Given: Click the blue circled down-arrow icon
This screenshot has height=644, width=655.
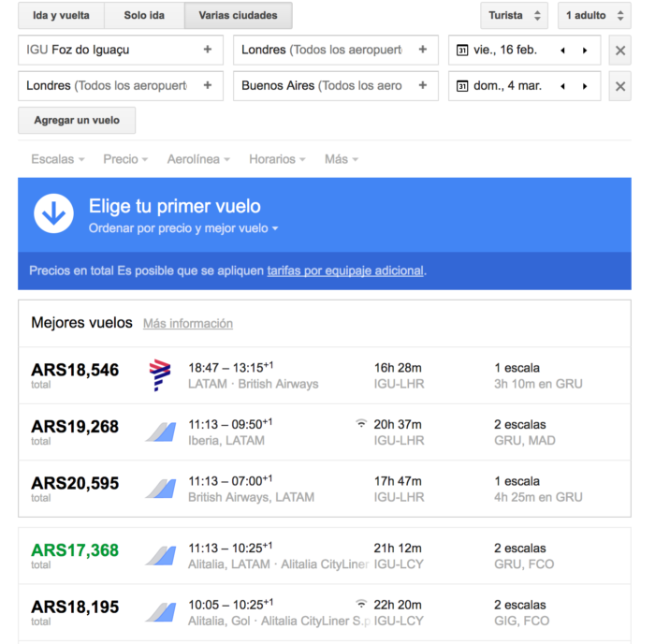Looking at the screenshot, I should pyautogui.click(x=53, y=214).
